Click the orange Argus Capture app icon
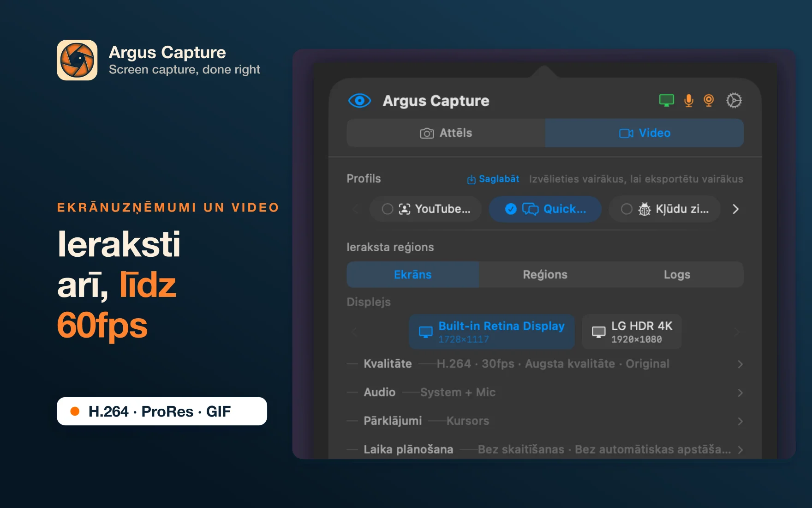812x508 pixels. pyautogui.click(x=77, y=60)
